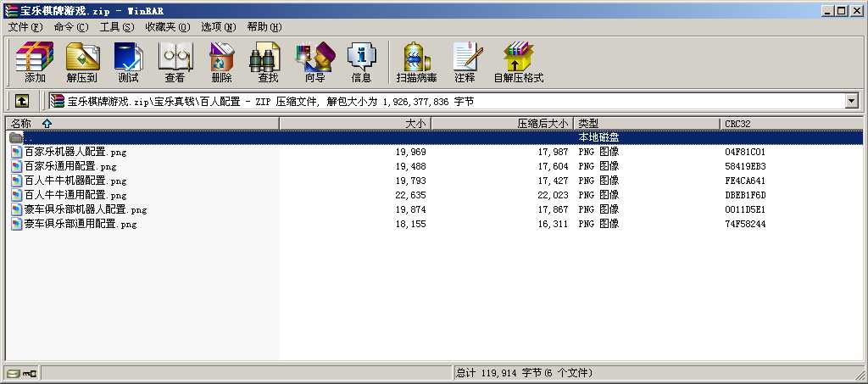
Task: Click icon of 百家乐机器人配置.png
Action: (17, 152)
